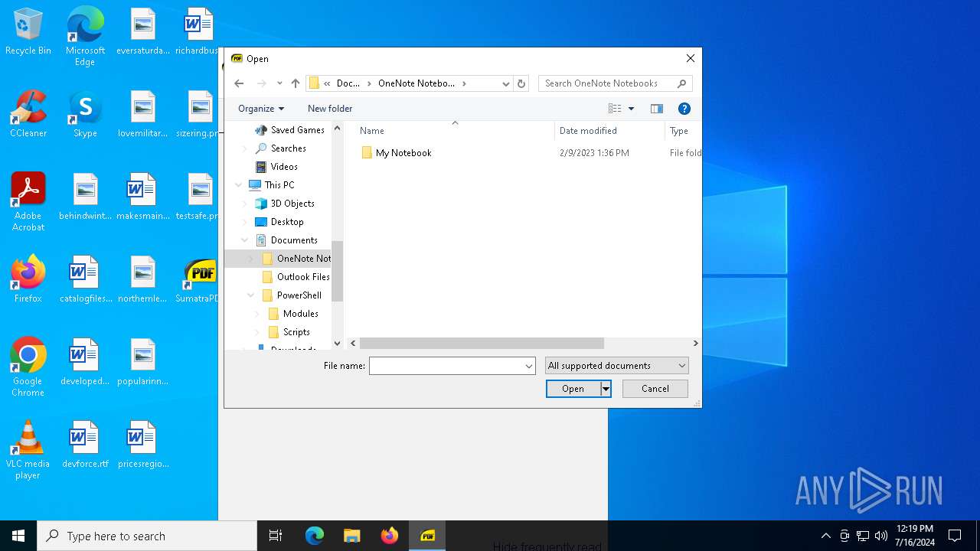Image resolution: width=980 pixels, height=551 pixels.
Task: Click the Open button
Action: [573, 389]
